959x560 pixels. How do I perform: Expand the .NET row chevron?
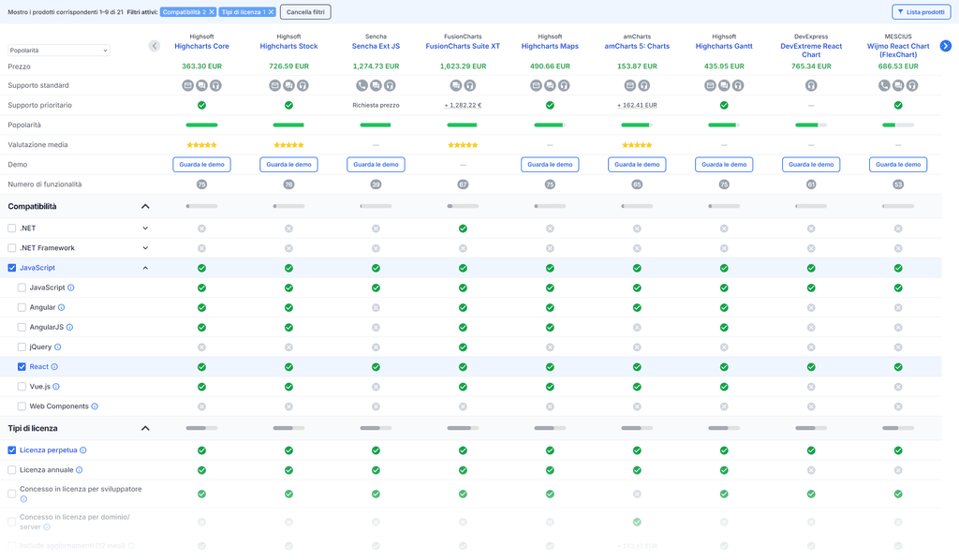[x=145, y=228]
